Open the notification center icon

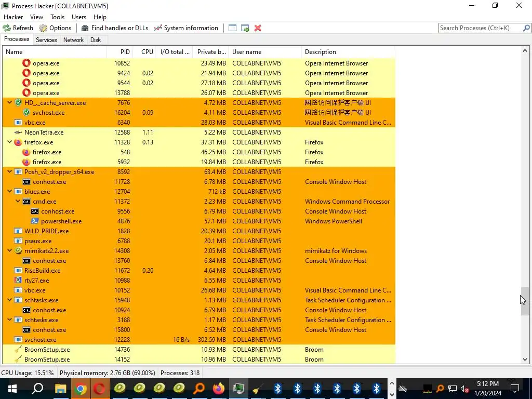tap(515, 389)
